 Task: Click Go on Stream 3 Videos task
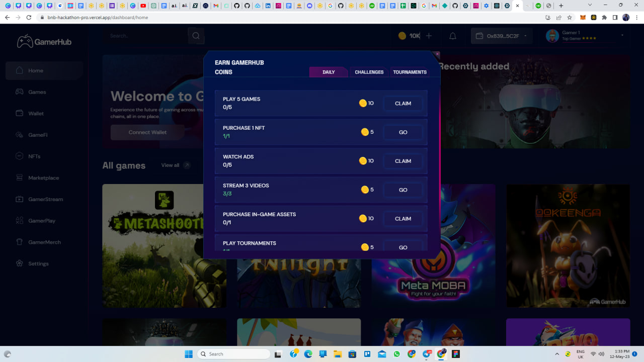[x=403, y=190]
